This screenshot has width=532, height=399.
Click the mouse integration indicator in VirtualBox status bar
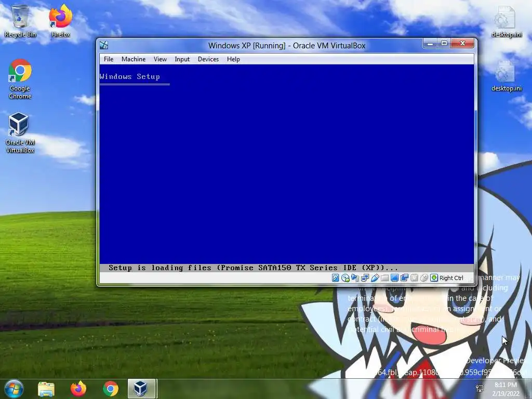click(x=424, y=278)
